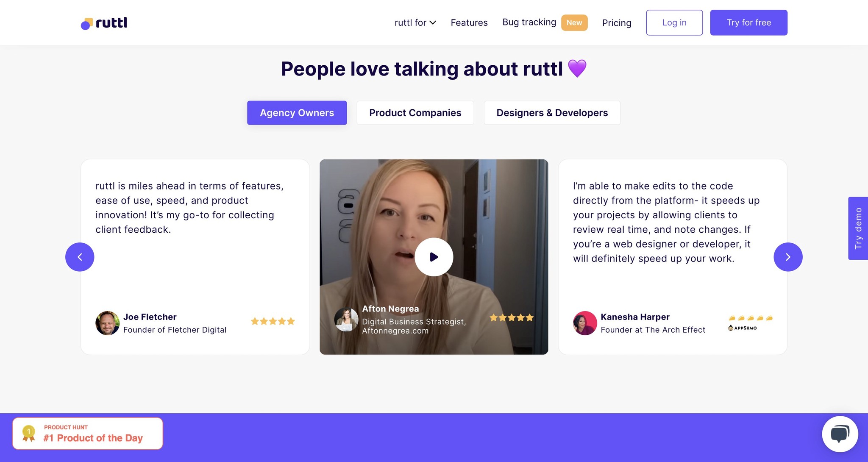Go to the previous testimonial slide
Image resolution: width=868 pixels, height=462 pixels.
pos(80,257)
